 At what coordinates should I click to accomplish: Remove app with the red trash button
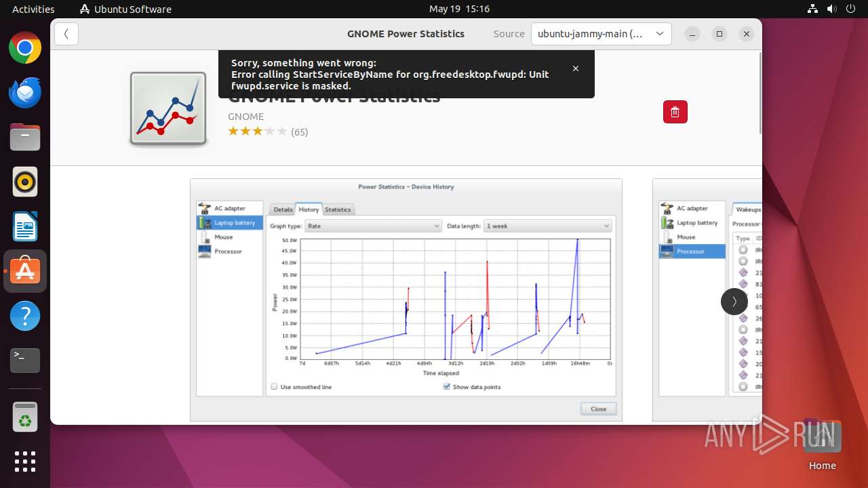(x=675, y=112)
